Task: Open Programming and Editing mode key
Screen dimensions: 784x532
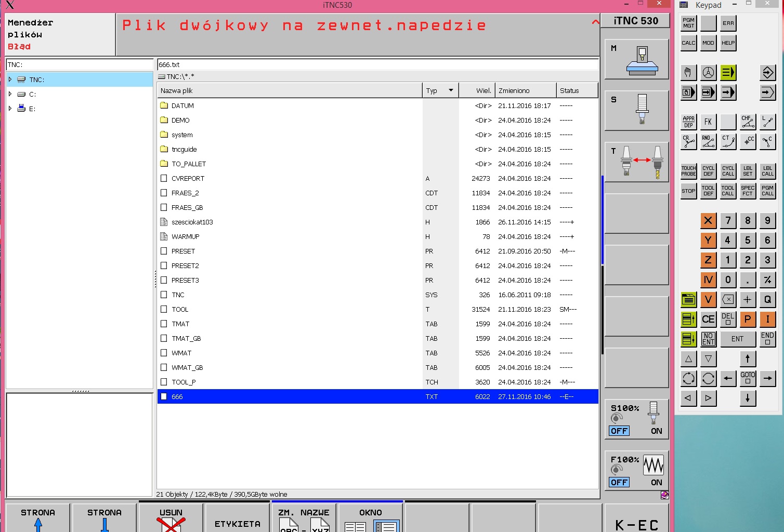Action: 768,73
